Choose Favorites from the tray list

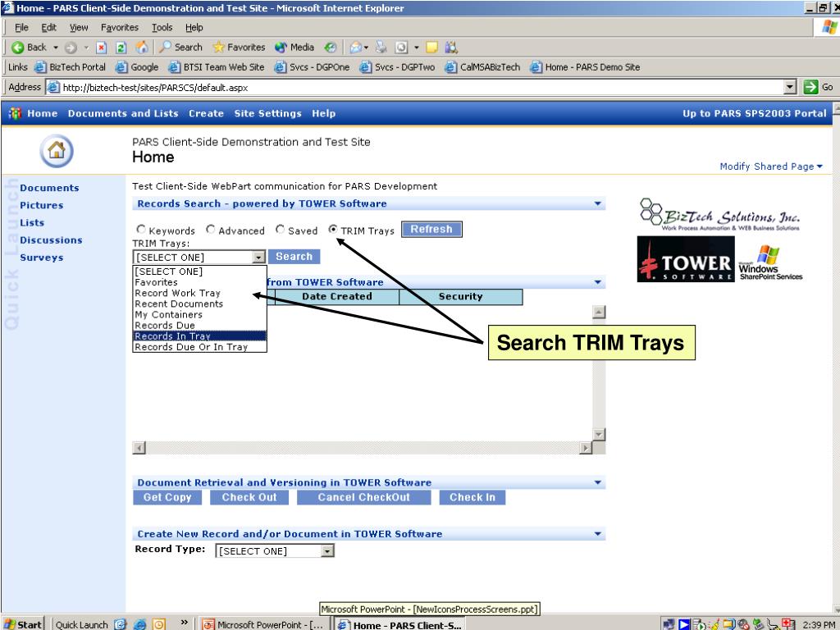point(199,282)
